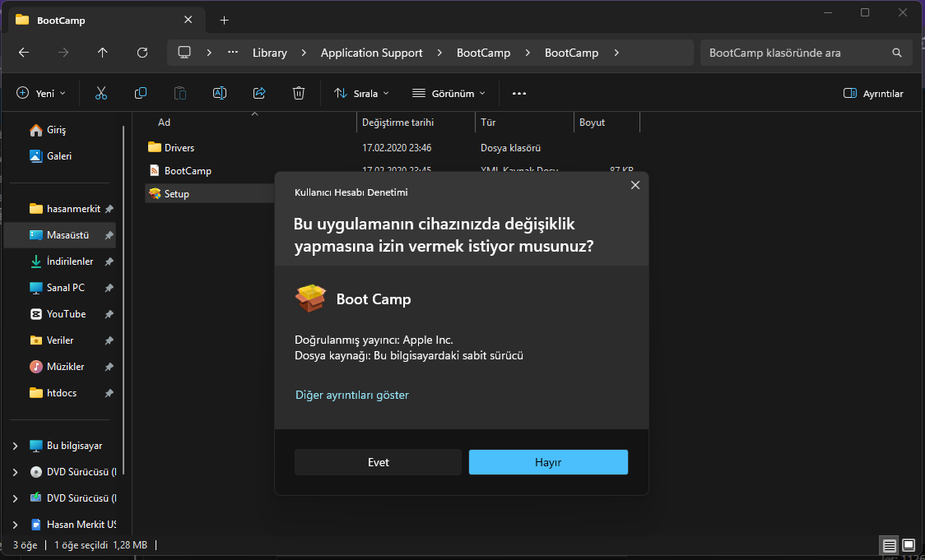Expand chevron after Library in address bar
Viewport: 925px width, 560px height.
(304, 53)
